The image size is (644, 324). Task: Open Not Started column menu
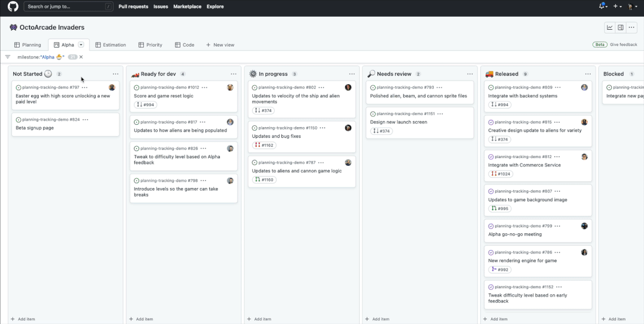pyautogui.click(x=115, y=74)
